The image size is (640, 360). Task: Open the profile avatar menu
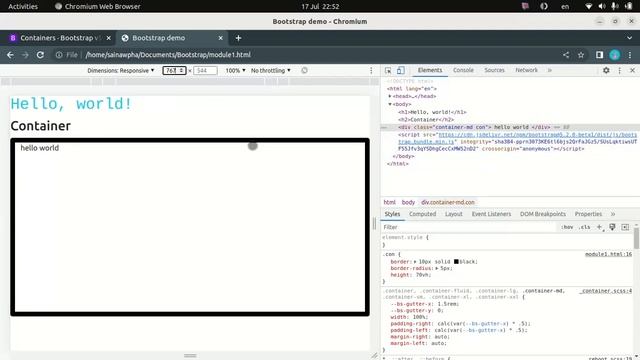pos(615,55)
